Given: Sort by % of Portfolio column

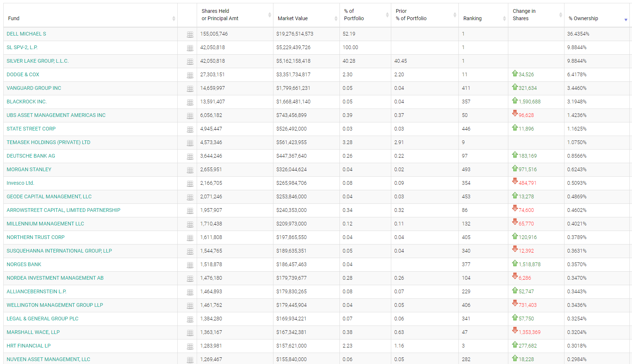Looking at the screenshot, I should pyautogui.click(x=365, y=15).
